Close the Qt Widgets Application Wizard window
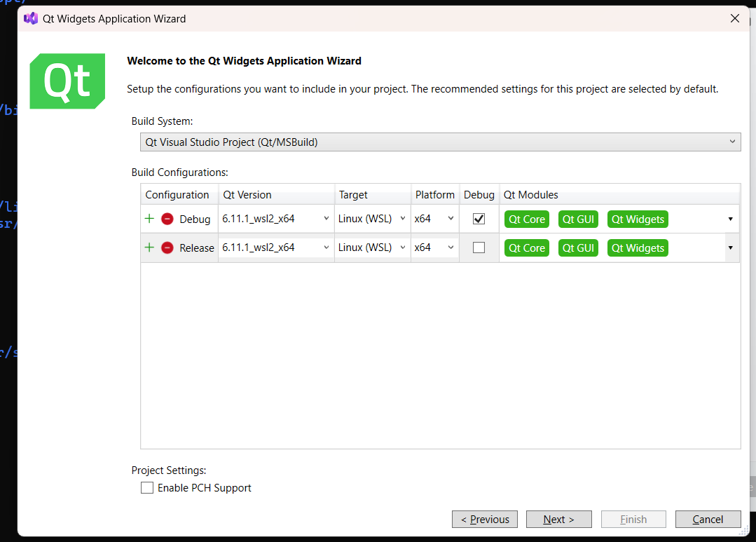This screenshot has width=756, height=542. [735, 18]
